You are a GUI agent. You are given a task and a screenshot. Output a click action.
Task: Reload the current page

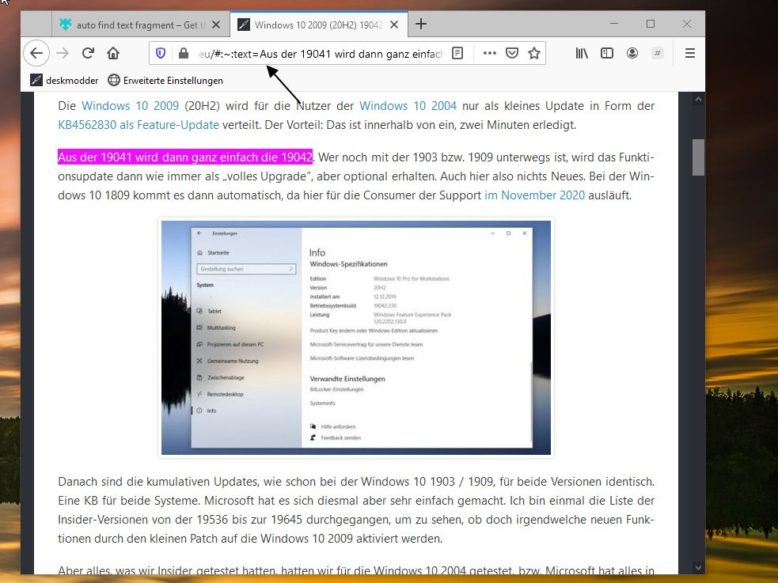(x=88, y=53)
